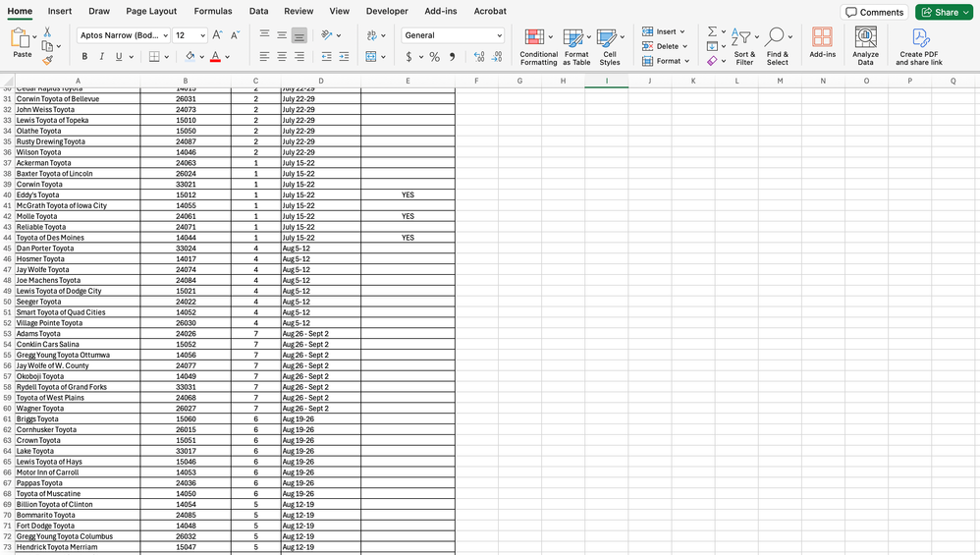
Task: Apply currency dollar format
Action: click(408, 57)
